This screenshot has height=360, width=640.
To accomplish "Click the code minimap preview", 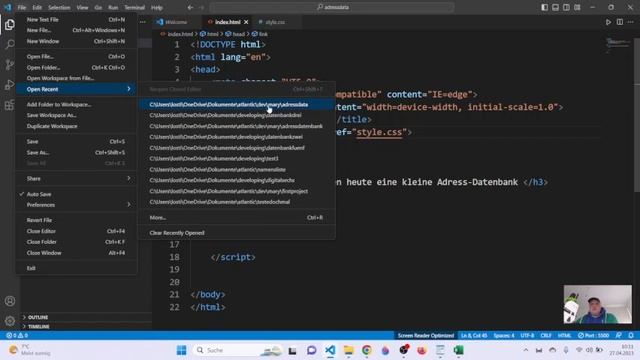I will coord(618,46).
